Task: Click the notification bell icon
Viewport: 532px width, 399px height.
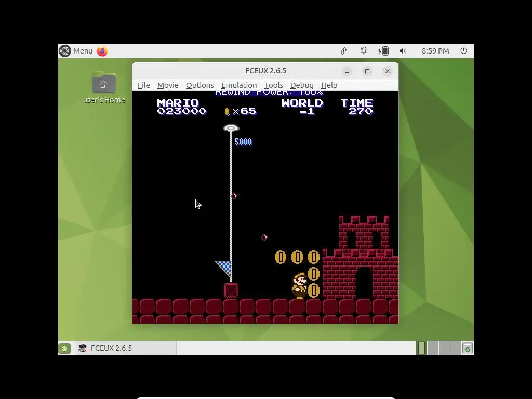Action: point(363,51)
